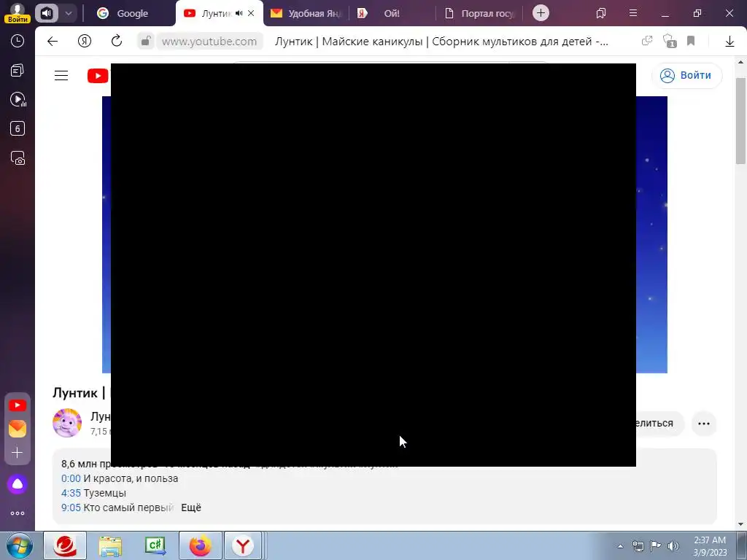
Task: Bookmark this page with the bookmark icon
Action: [x=691, y=41]
